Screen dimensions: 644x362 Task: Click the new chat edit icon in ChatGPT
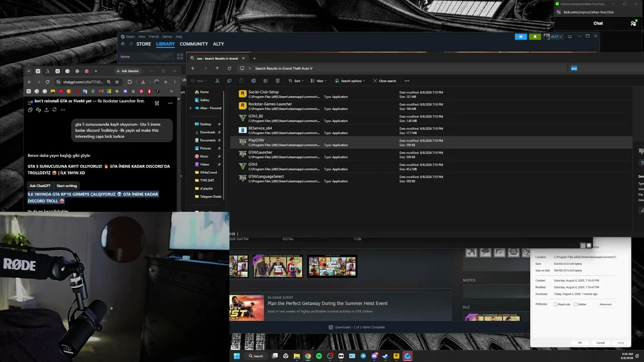click(x=157, y=103)
